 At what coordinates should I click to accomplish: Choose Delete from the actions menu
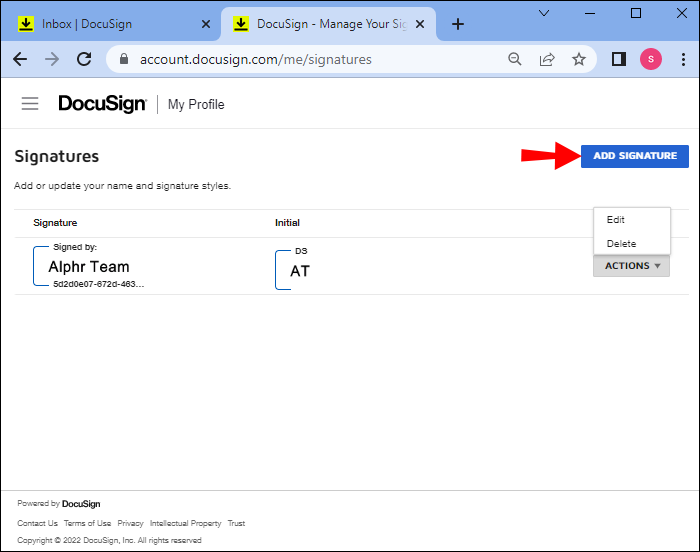(x=621, y=243)
